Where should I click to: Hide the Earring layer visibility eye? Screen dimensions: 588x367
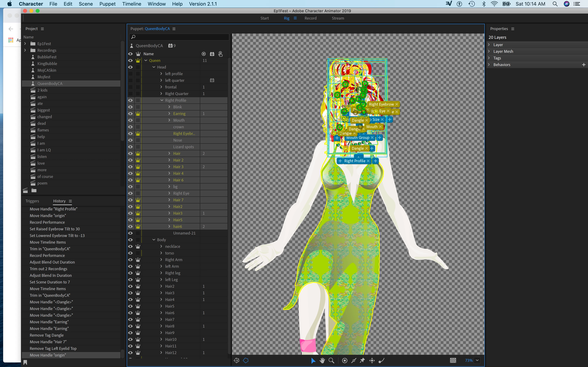pyautogui.click(x=131, y=114)
